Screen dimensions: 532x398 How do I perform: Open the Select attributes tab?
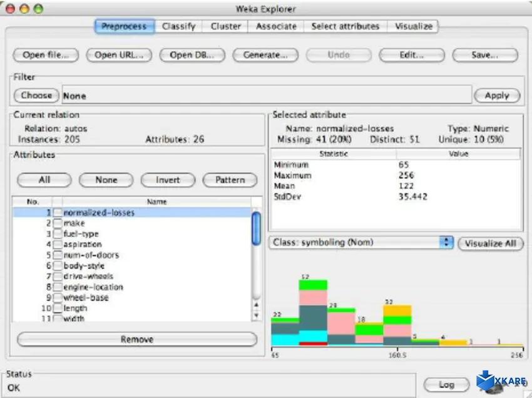pos(345,26)
